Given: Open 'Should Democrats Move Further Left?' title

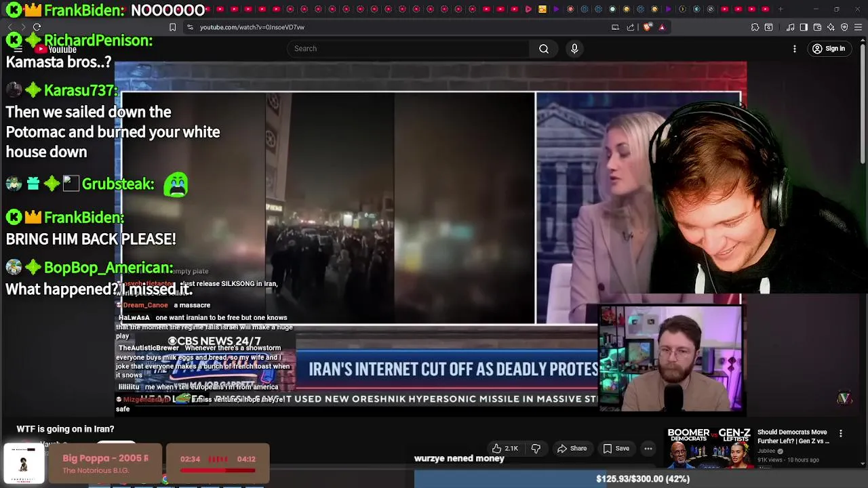Looking at the screenshot, I should 793,436.
